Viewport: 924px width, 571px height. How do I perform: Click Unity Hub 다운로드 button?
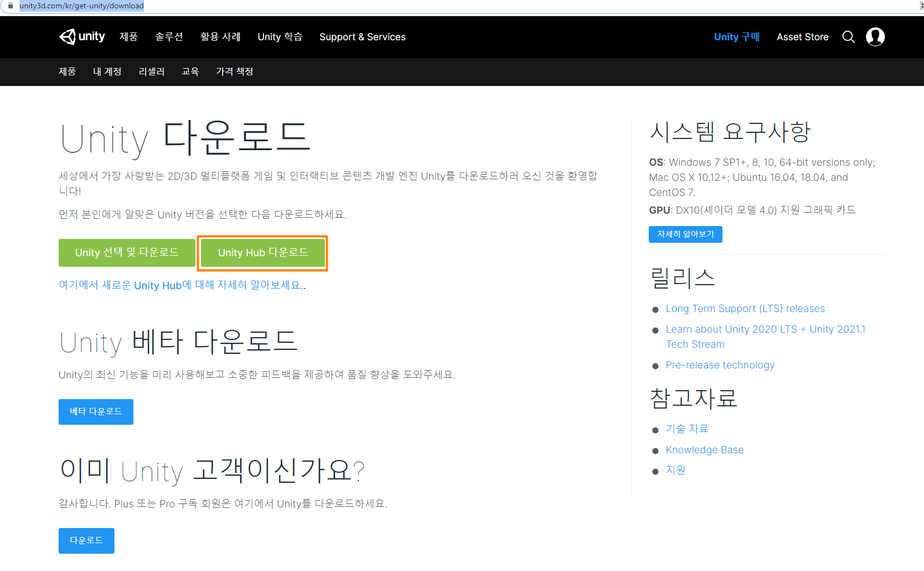tap(262, 253)
